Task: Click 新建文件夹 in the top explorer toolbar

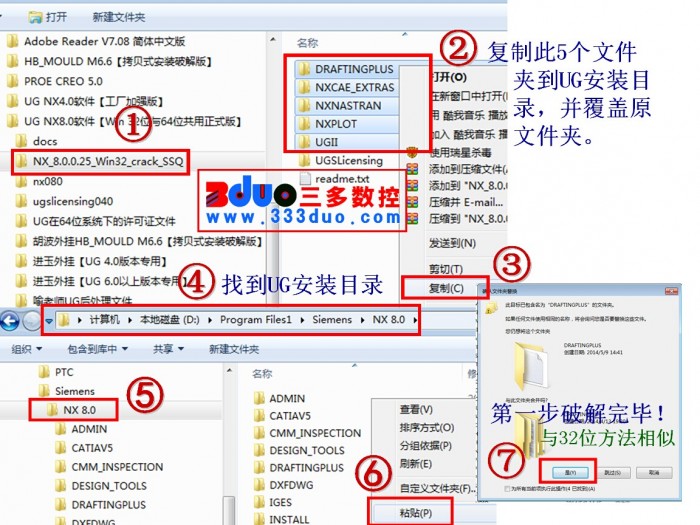Action: pyautogui.click(x=119, y=17)
